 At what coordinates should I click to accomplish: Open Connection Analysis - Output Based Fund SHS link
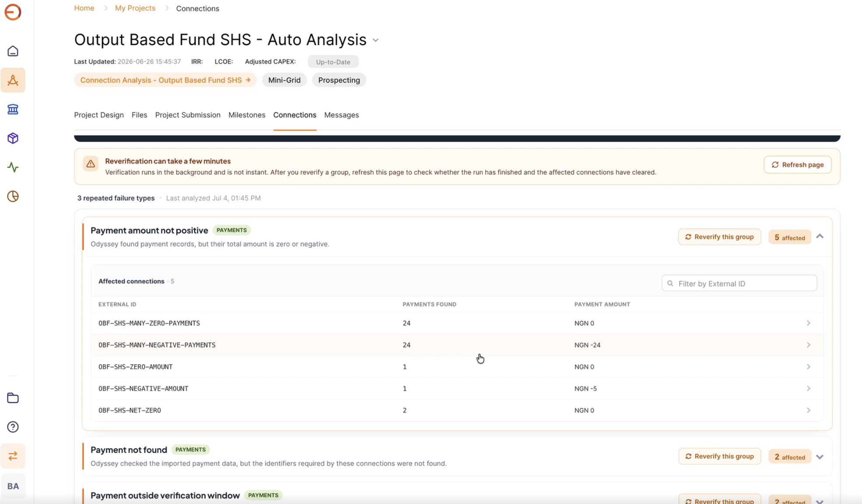[x=165, y=80]
